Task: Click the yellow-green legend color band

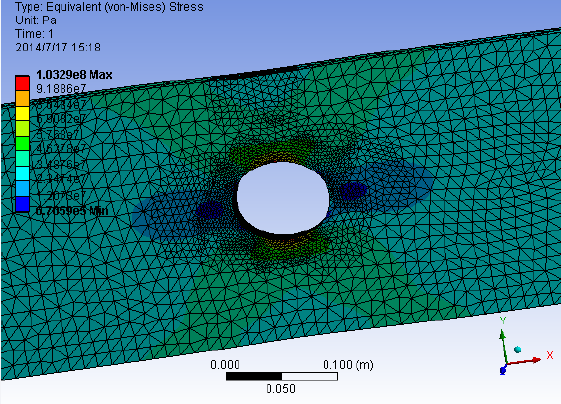Action: 22,128
